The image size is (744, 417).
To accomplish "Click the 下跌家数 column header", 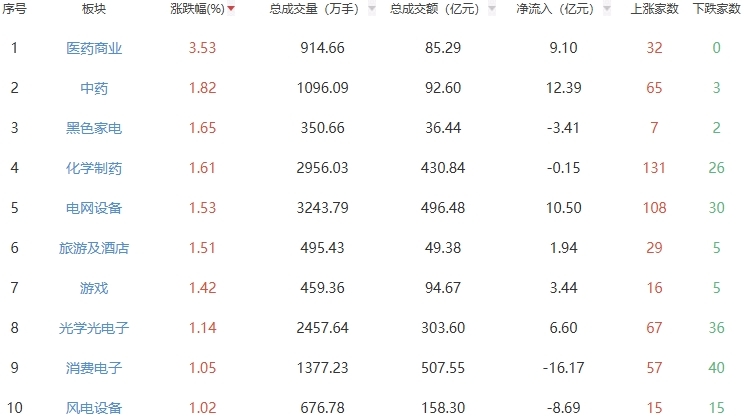I will point(716,9).
